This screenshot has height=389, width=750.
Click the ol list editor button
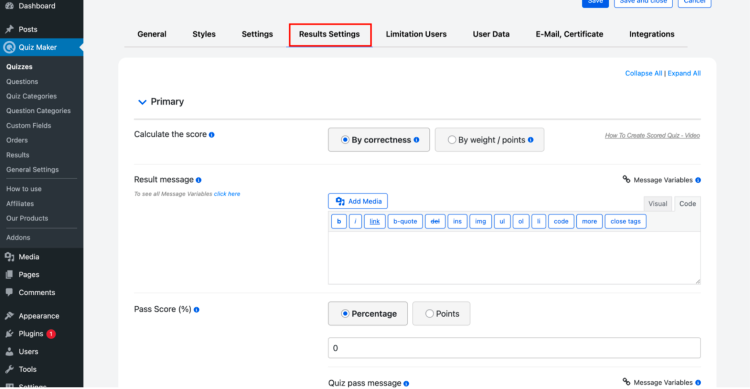[x=520, y=221]
